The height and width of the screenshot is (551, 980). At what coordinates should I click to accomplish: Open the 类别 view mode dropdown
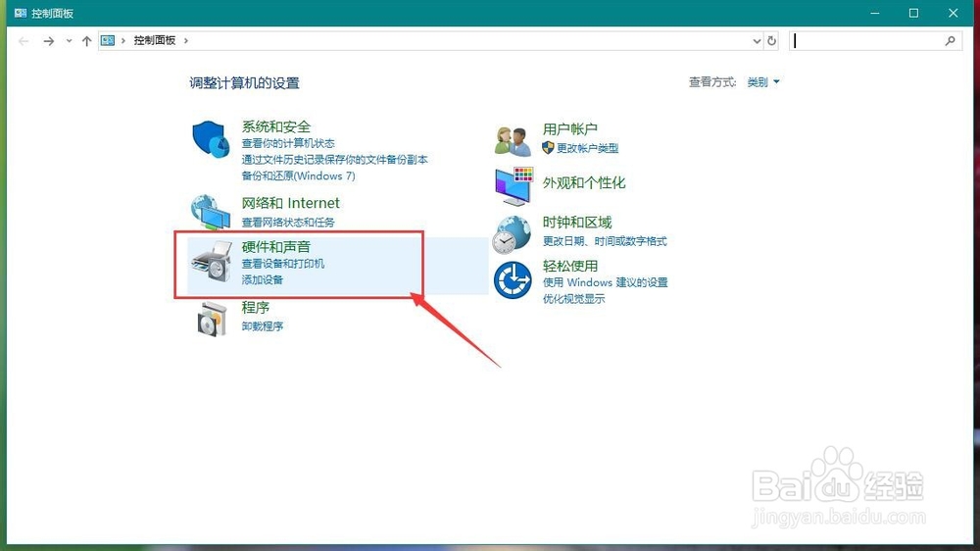[763, 82]
